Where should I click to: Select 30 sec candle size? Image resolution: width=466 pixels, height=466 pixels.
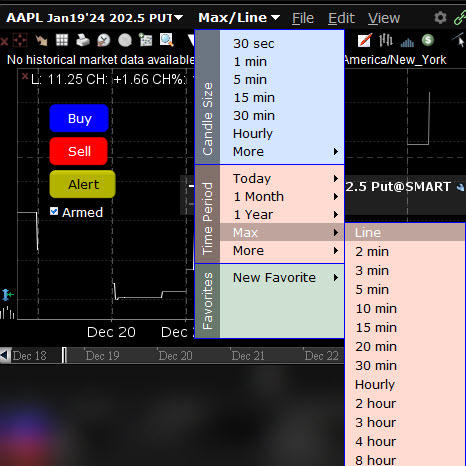(282, 44)
